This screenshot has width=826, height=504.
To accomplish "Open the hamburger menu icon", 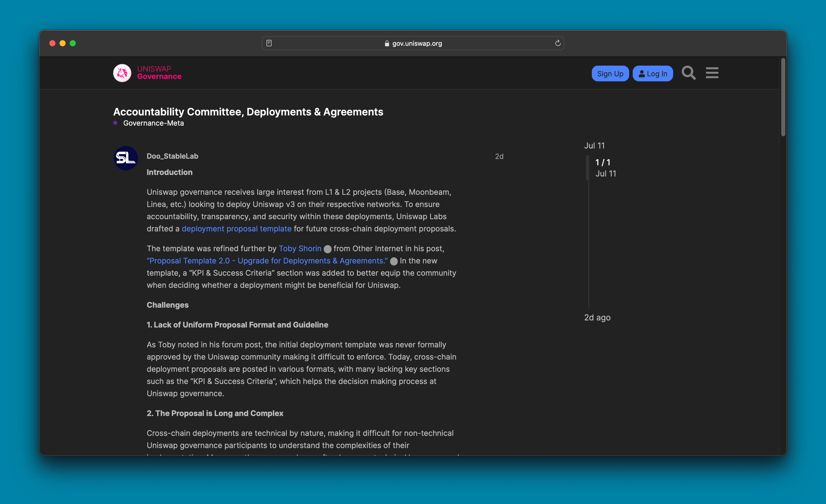I will [712, 73].
